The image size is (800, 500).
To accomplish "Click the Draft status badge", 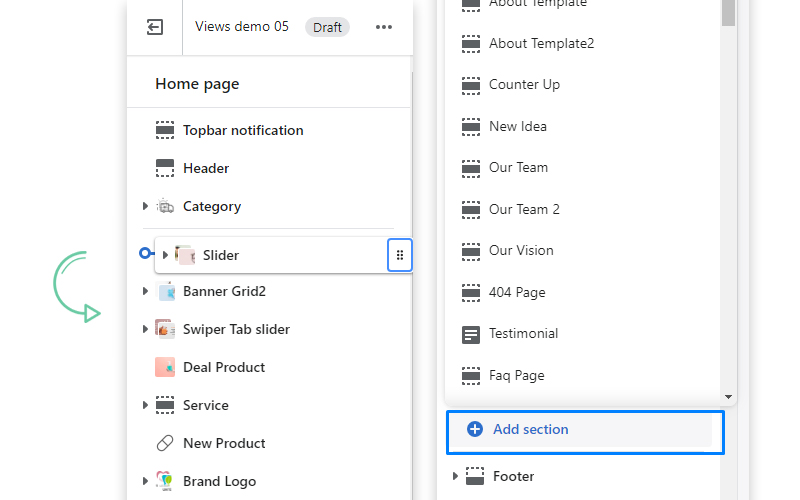I will coord(327,27).
